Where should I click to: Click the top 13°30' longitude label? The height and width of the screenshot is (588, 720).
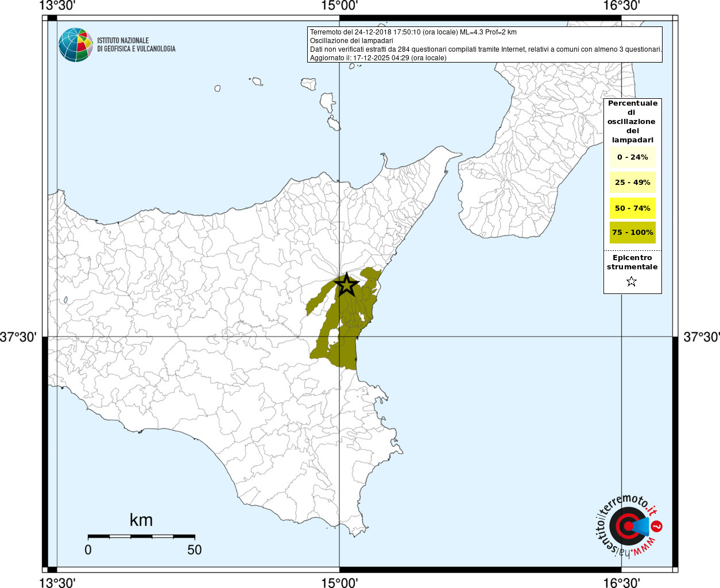click(x=57, y=6)
